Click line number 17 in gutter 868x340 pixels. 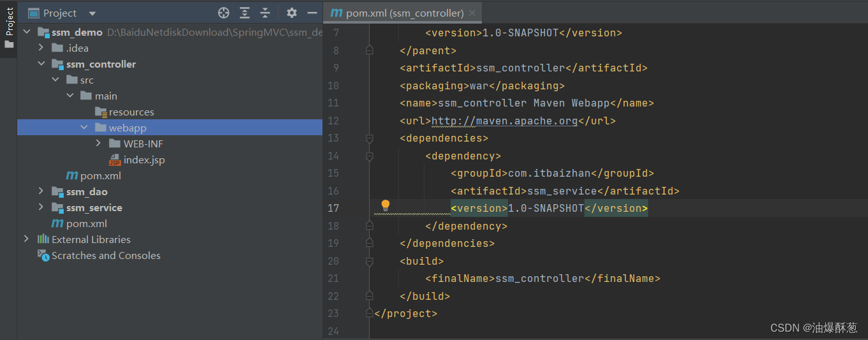pyautogui.click(x=333, y=208)
